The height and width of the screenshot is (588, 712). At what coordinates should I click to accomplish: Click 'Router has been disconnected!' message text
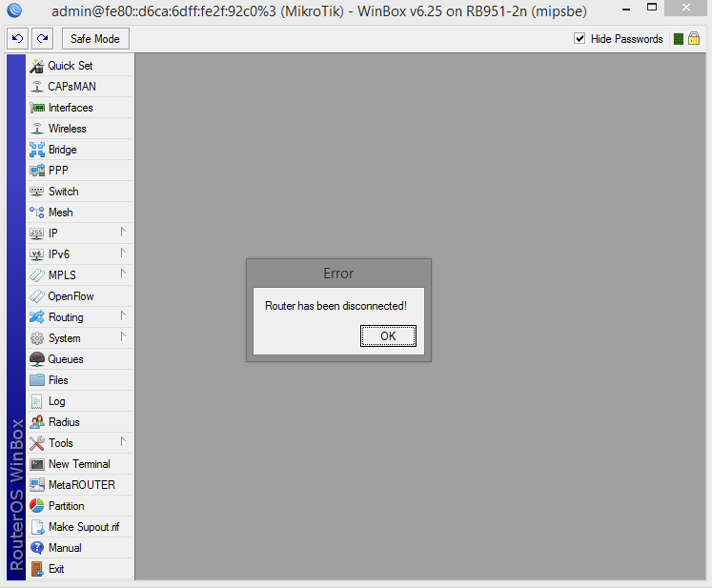click(x=336, y=306)
